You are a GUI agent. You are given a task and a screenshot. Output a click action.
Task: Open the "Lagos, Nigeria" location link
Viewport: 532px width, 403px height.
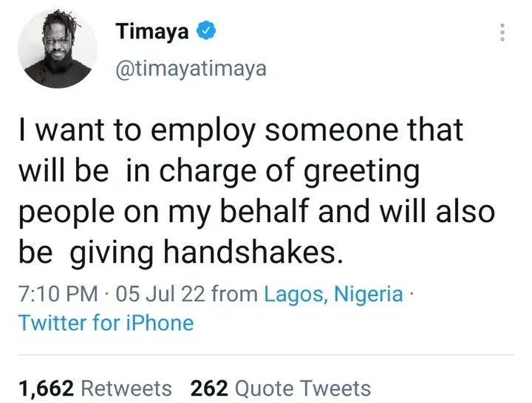[x=334, y=294]
